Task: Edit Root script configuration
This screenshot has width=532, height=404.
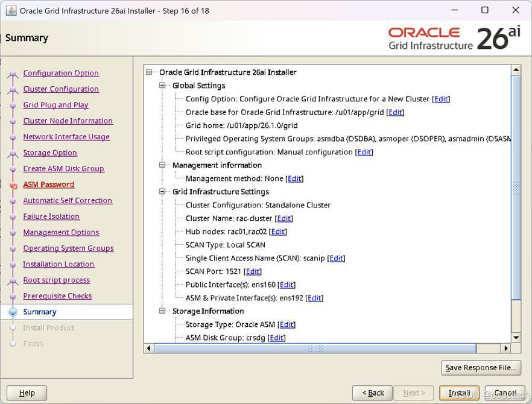Action: coord(364,152)
